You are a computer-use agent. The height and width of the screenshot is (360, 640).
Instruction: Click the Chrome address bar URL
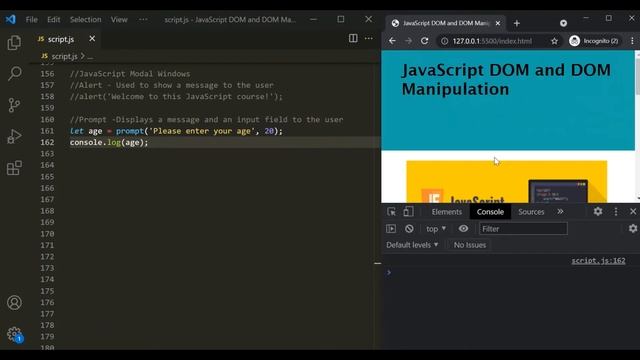click(492, 41)
